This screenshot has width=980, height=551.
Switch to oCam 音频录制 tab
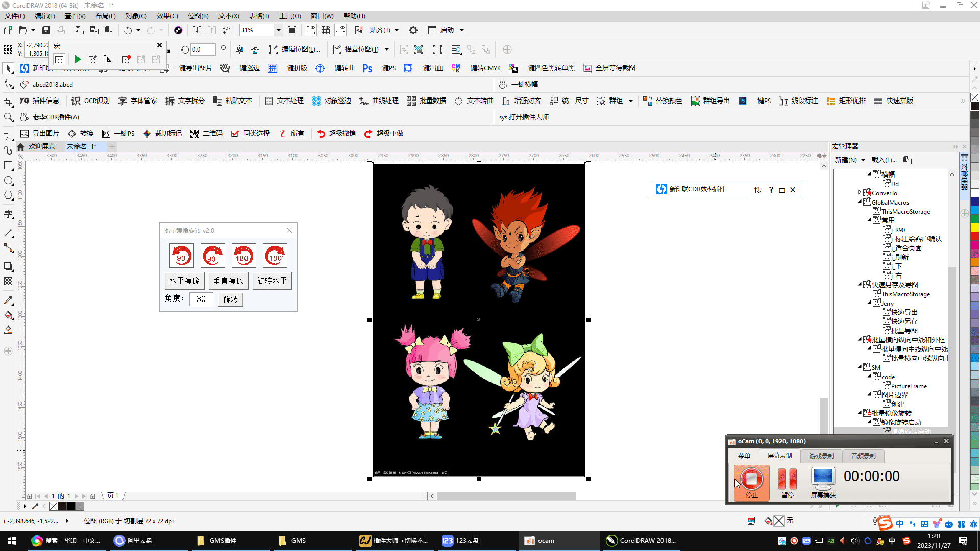(863, 456)
